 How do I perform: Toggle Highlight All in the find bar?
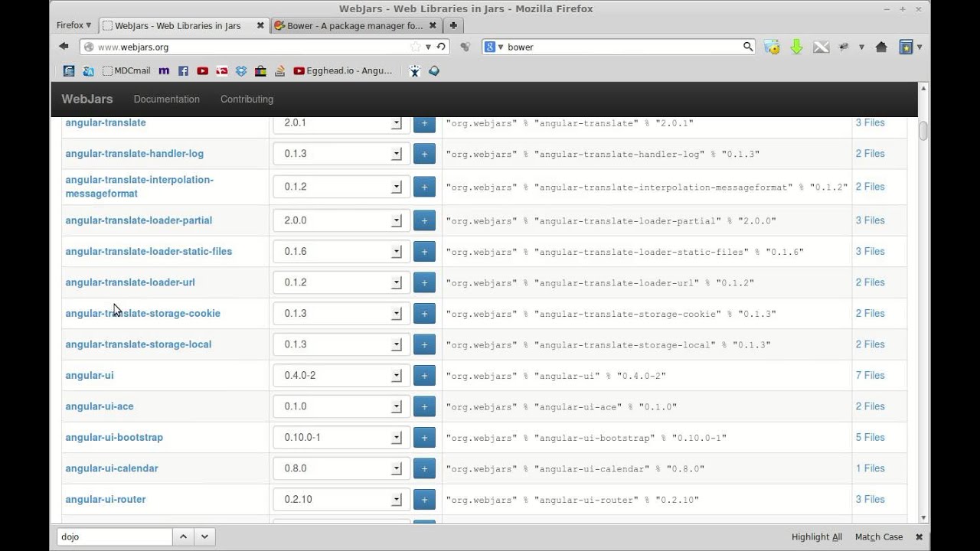coord(816,536)
